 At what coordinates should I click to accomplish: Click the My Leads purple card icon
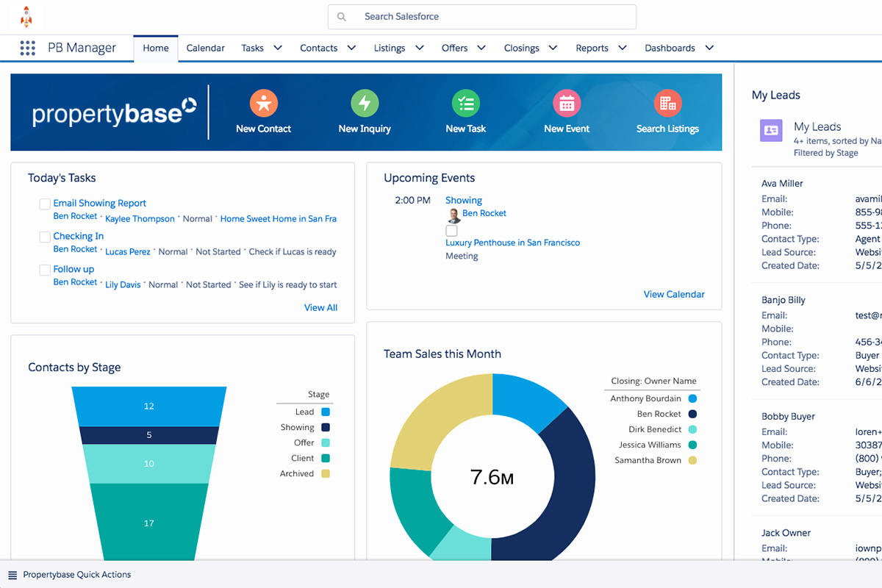[771, 130]
